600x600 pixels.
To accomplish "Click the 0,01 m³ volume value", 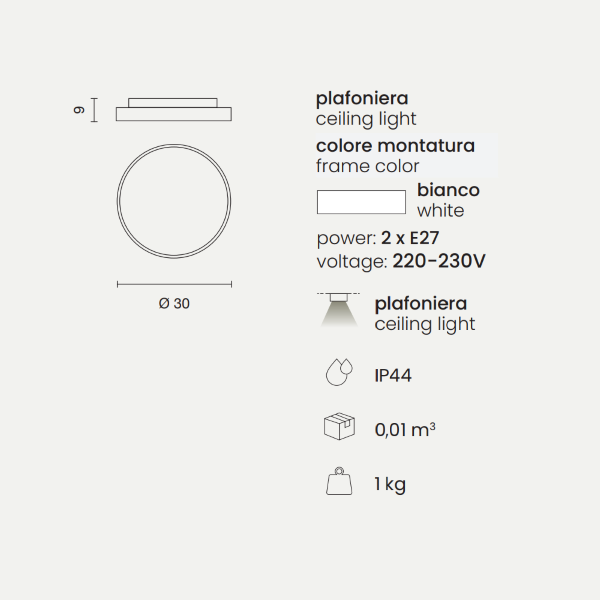I will (x=405, y=429).
